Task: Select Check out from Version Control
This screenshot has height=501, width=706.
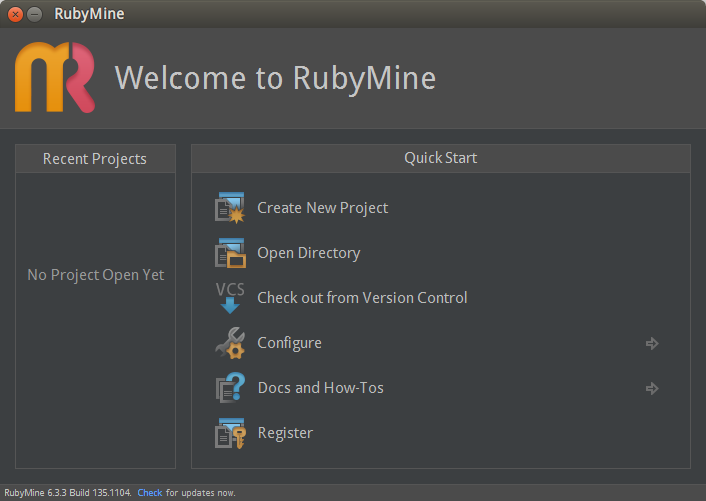Action: pos(362,298)
